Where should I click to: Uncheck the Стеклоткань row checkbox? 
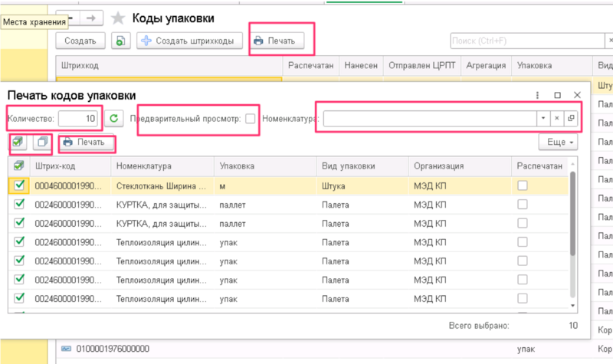[x=18, y=185]
